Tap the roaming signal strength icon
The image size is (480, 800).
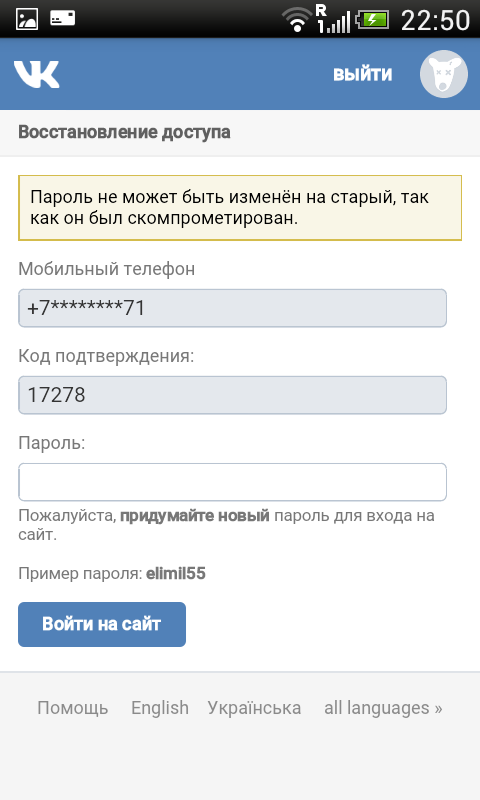point(333,19)
